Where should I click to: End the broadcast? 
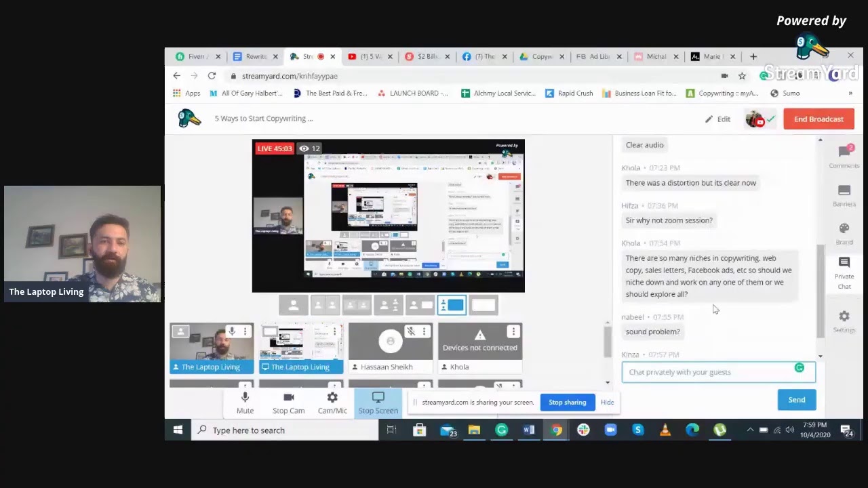tap(818, 119)
